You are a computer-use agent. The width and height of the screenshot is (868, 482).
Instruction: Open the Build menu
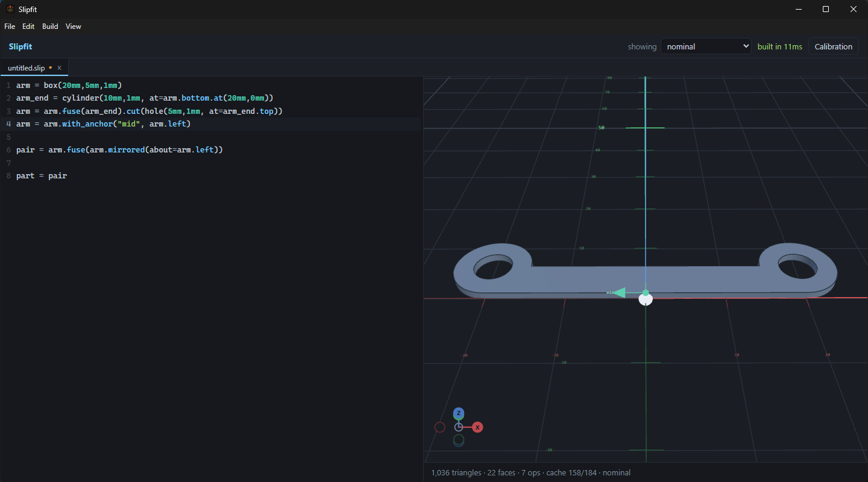point(50,27)
